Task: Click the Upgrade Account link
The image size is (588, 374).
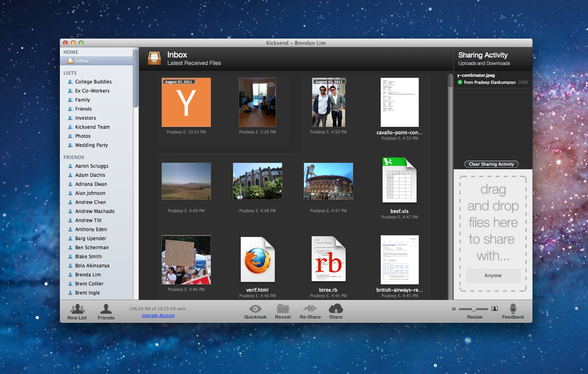Action: pyautogui.click(x=158, y=316)
